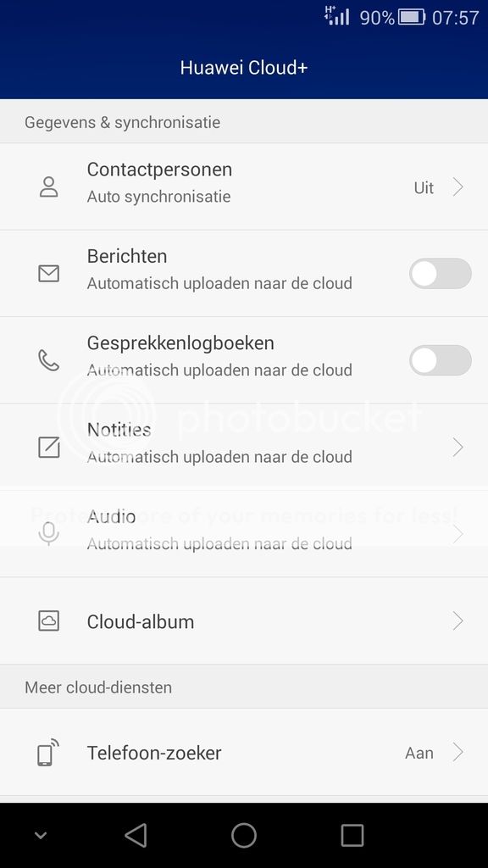The width and height of the screenshot is (488, 868).
Task: Tap the Cloud-album picture icon
Action: pyautogui.click(x=48, y=621)
